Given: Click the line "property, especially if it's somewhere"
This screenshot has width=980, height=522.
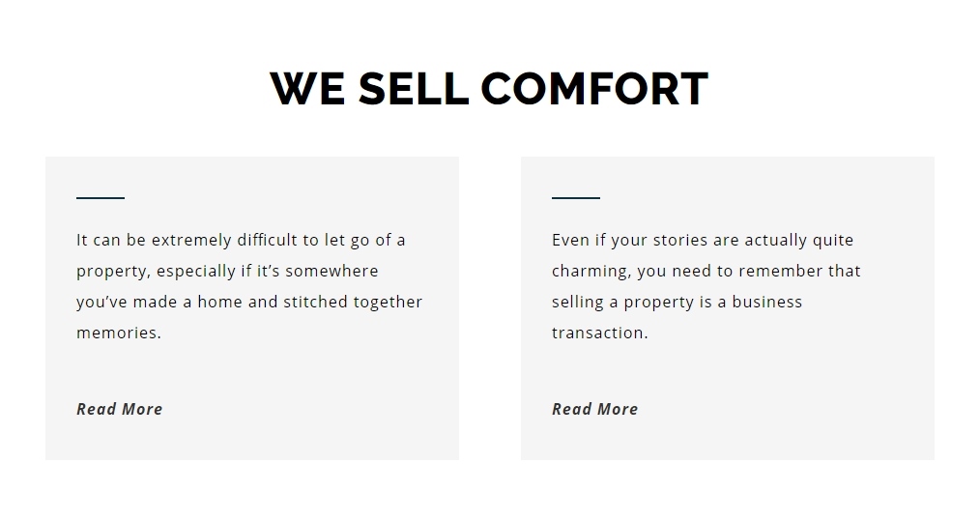Looking at the screenshot, I should pyautogui.click(x=227, y=271).
